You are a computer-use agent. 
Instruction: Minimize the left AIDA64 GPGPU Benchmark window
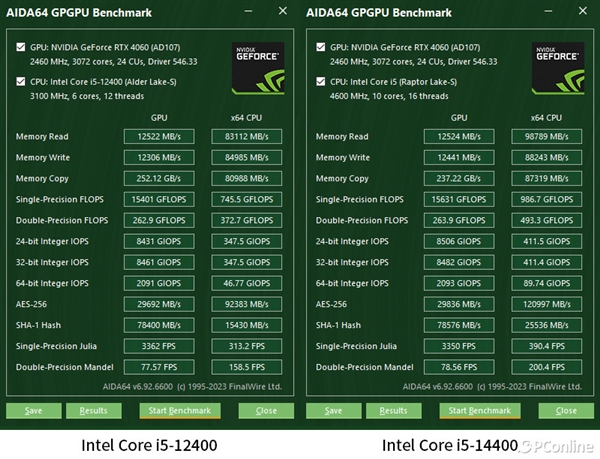pos(248,11)
